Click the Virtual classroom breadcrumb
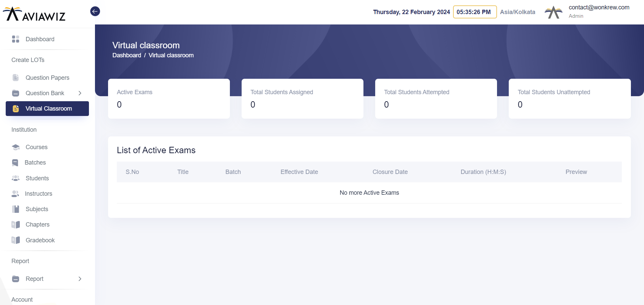Viewport: 644px width, 305px height. coord(171,55)
